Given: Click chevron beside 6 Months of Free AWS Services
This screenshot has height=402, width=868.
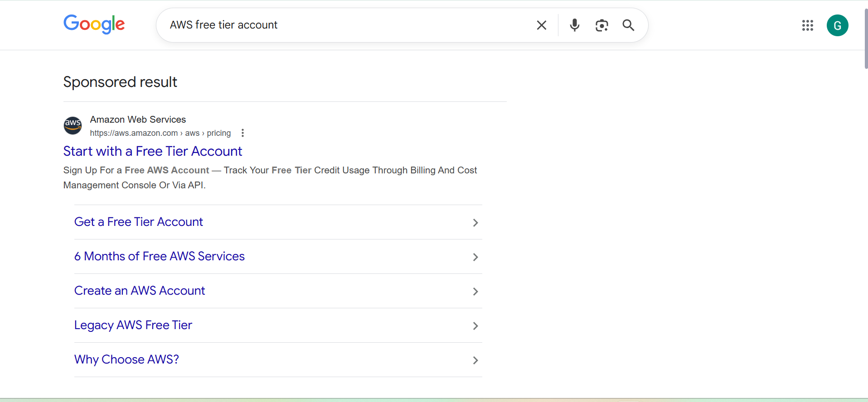Looking at the screenshot, I should coord(475,257).
